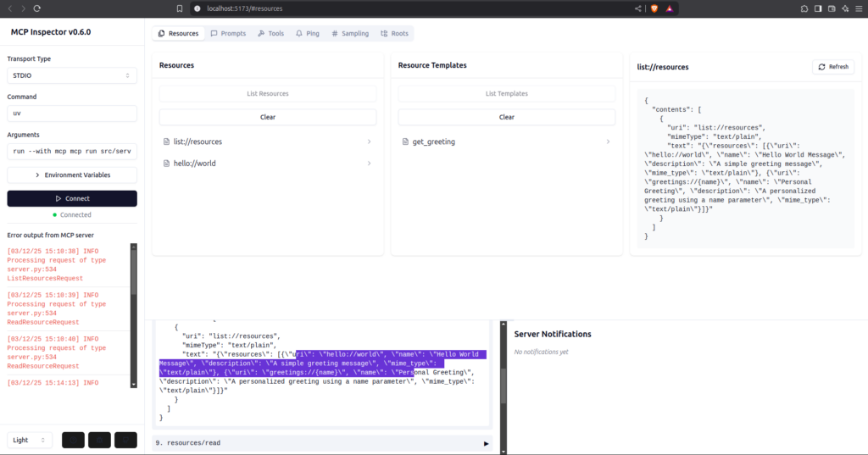Open the Transport Type STDIO dropdown
Viewport: 868px width, 455px height.
coord(72,75)
